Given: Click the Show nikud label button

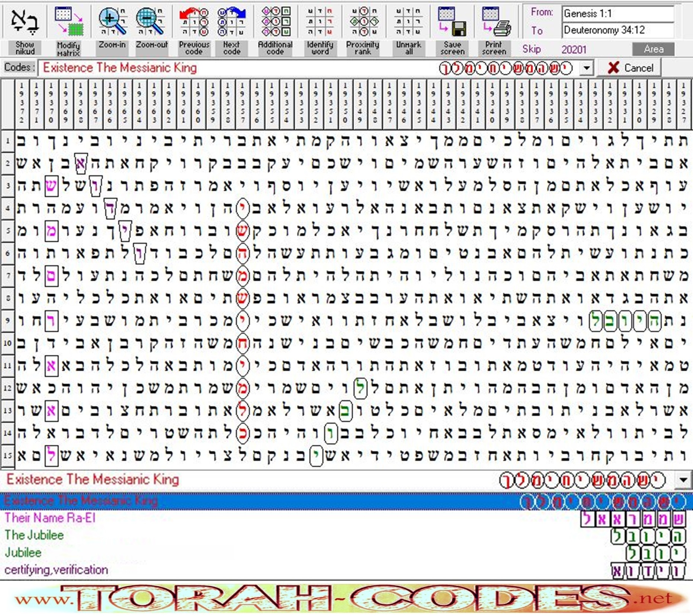Looking at the screenshot, I should (25, 48).
